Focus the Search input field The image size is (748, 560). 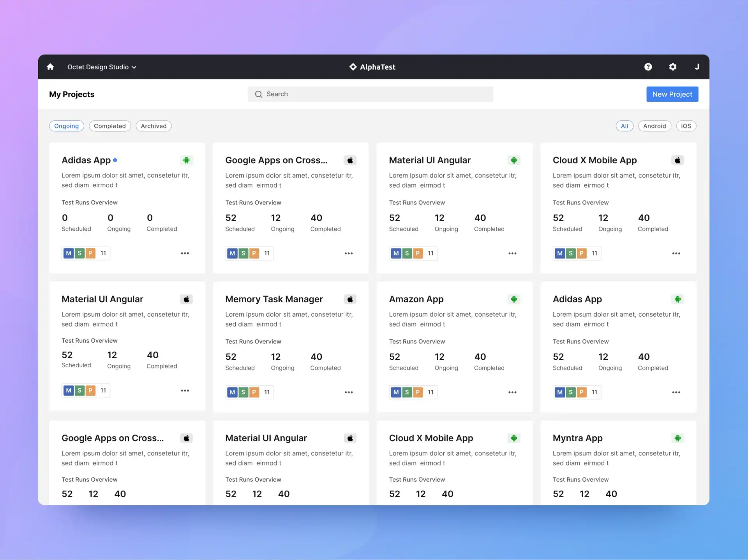tap(370, 94)
